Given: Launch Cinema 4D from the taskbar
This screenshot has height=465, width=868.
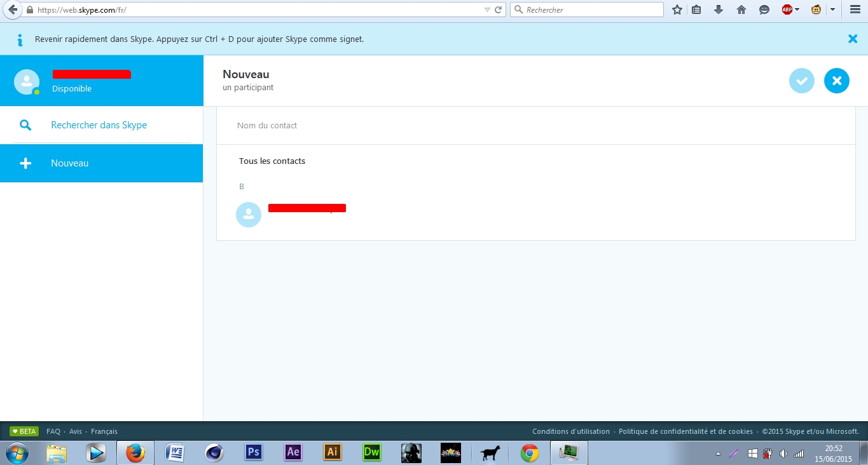Looking at the screenshot, I should point(214,453).
